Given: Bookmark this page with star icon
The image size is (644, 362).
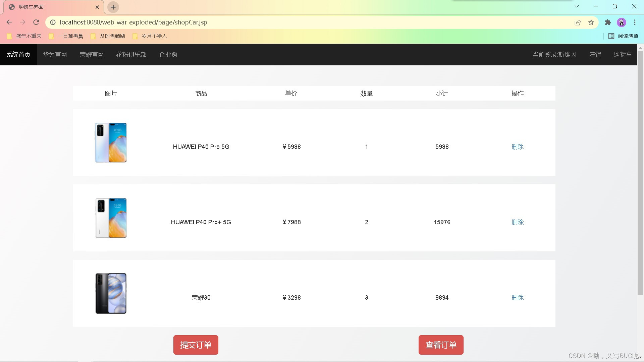Looking at the screenshot, I should click(591, 22).
